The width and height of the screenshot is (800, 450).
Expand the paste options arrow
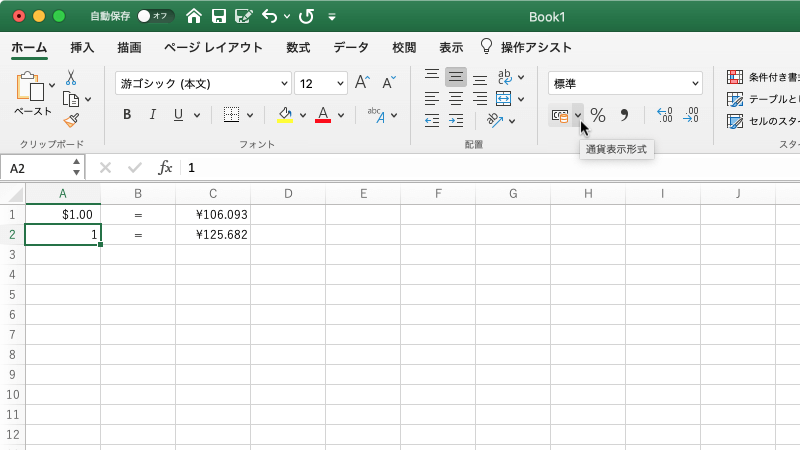pos(52,86)
